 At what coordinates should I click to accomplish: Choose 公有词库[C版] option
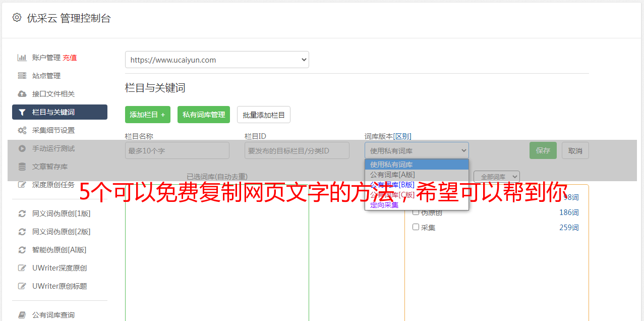(417, 195)
